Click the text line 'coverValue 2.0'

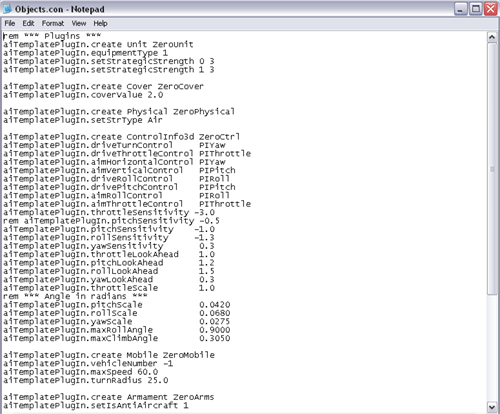click(83, 95)
